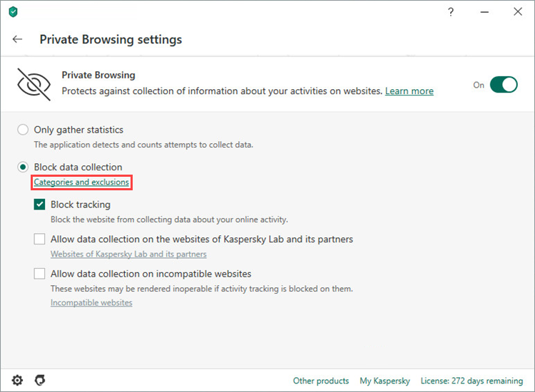The image size is (535, 392).
Task: Click the crossed-out eye Private Browsing icon
Action: pos(34,84)
